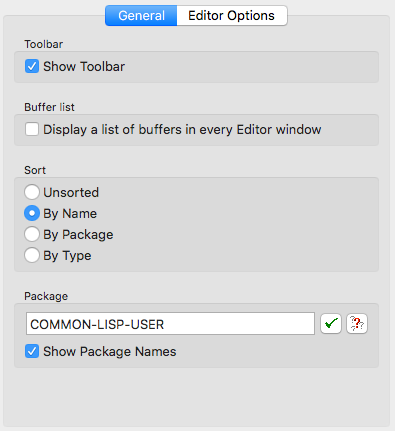Enable the buffer list display checkbox
Viewport: 395px width, 431px height.
tap(32, 129)
